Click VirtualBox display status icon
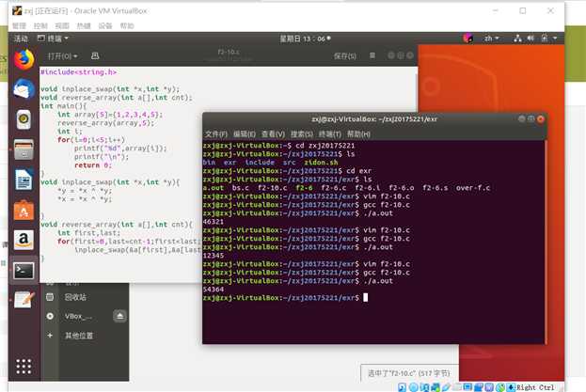 coord(467,387)
